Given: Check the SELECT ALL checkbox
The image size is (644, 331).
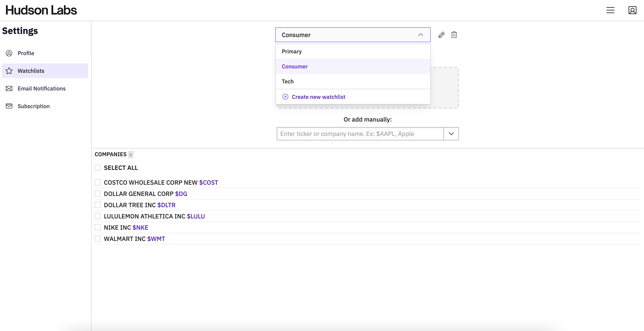Looking at the screenshot, I should click(98, 168).
